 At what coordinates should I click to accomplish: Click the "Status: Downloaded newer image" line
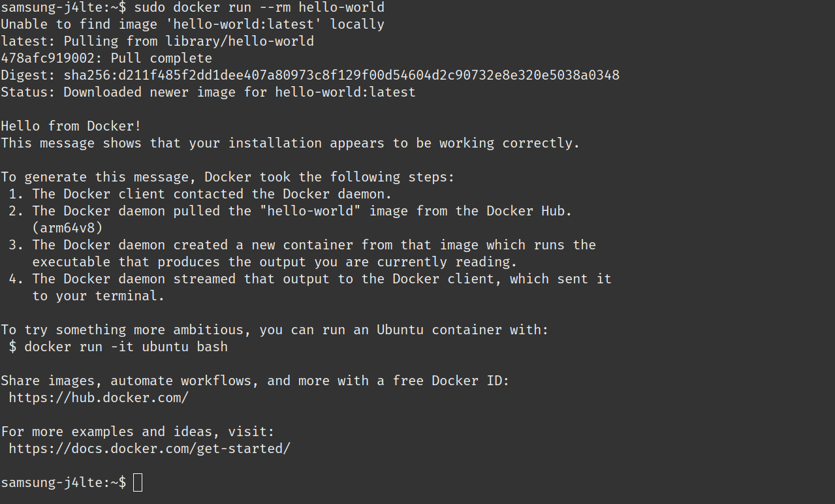click(208, 92)
